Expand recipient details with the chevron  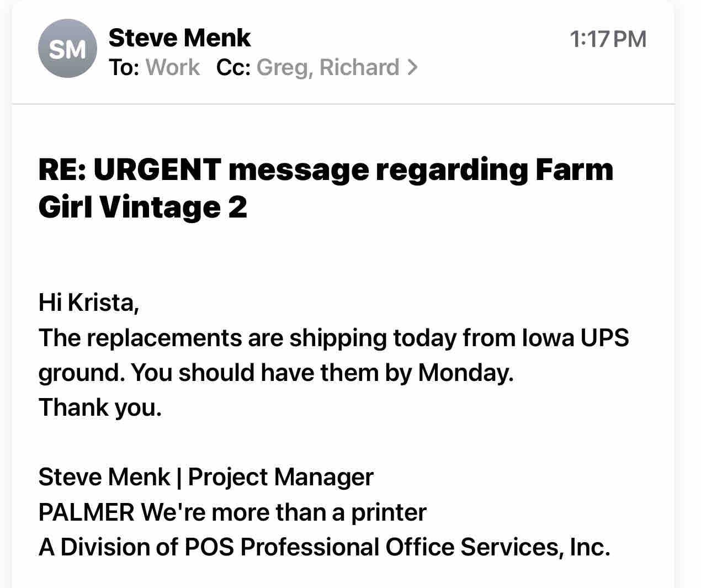(412, 67)
